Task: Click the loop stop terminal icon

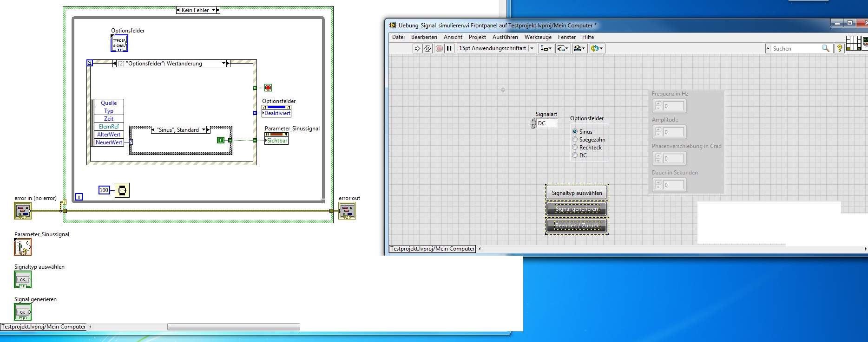Action: pos(268,88)
